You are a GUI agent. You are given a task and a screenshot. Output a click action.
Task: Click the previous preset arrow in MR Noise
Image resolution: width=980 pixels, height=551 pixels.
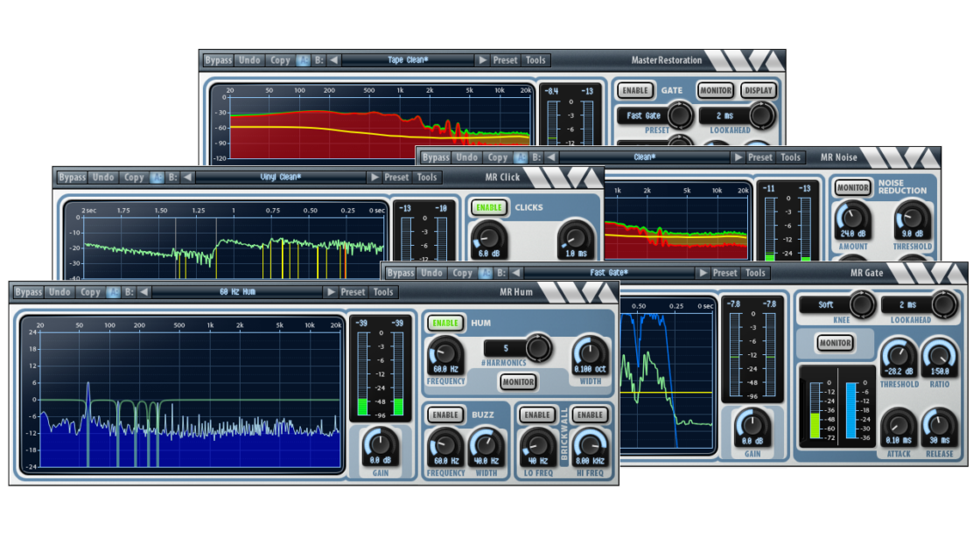pos(550,157)
